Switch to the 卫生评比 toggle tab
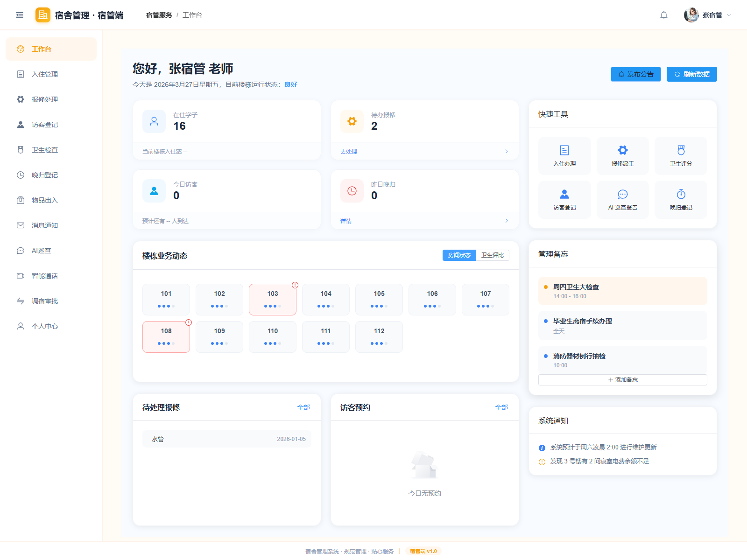747x560 pixels. (493, 255)
